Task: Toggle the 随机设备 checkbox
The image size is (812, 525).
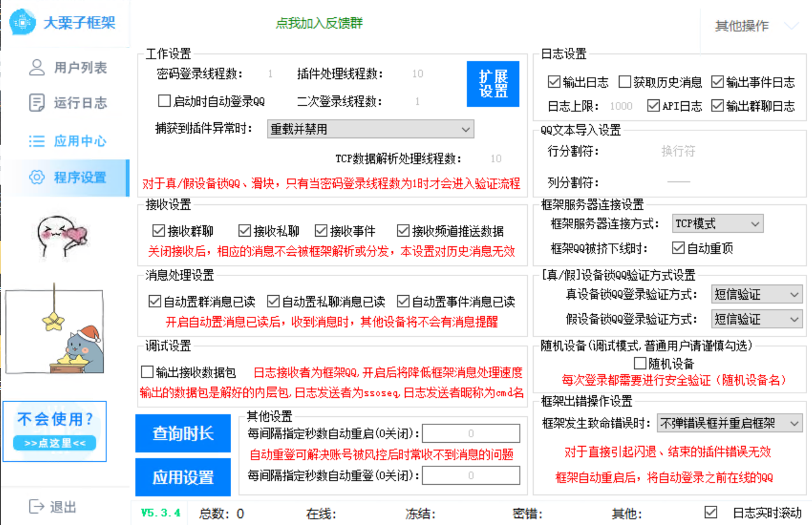Action: pos(640,363)
